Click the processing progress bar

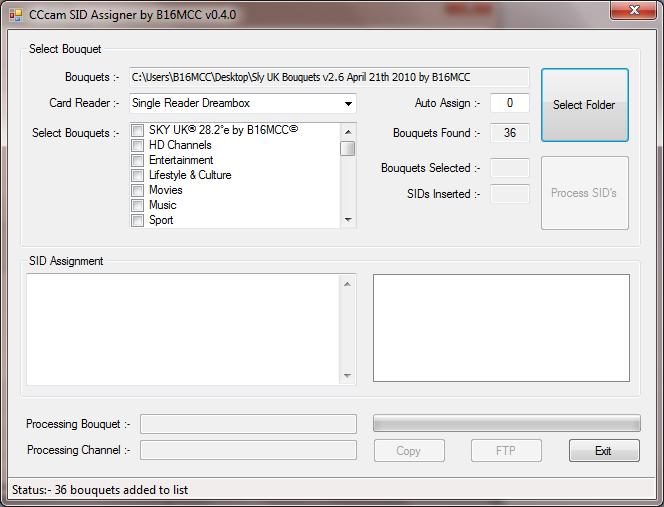pos(506,424)
